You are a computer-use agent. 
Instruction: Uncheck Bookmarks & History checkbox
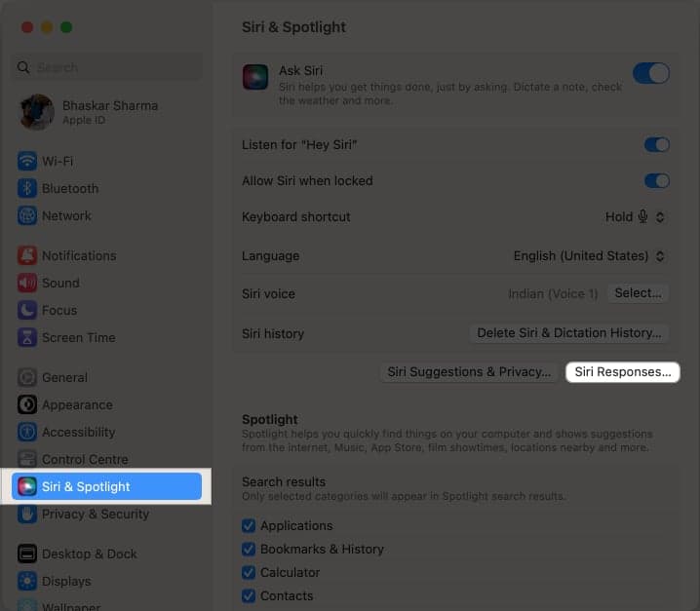click(x=249, y=549)
